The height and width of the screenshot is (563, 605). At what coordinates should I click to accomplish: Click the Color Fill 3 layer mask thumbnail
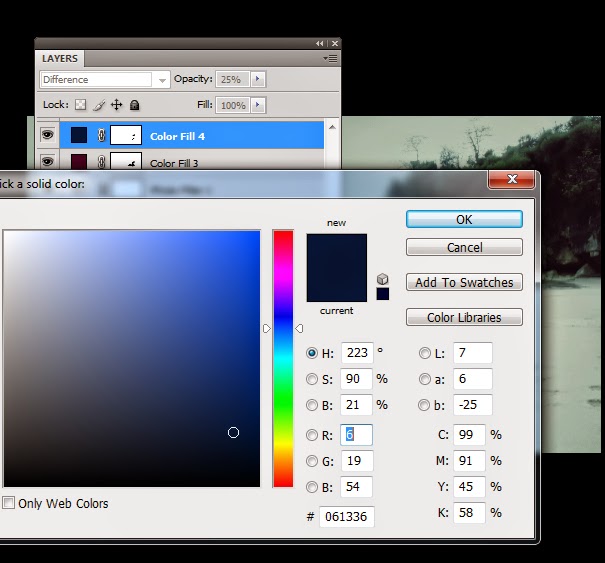click(126, 161)
